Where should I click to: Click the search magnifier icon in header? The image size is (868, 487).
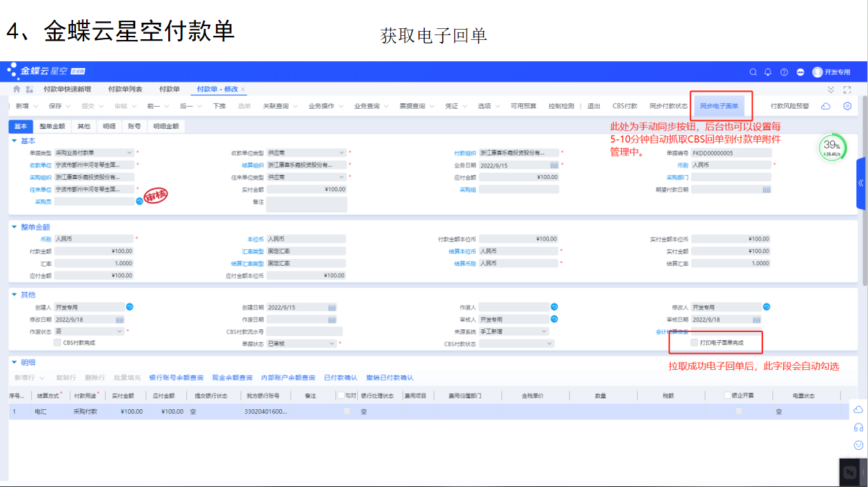pyautogui.click(x=754, y=72)
